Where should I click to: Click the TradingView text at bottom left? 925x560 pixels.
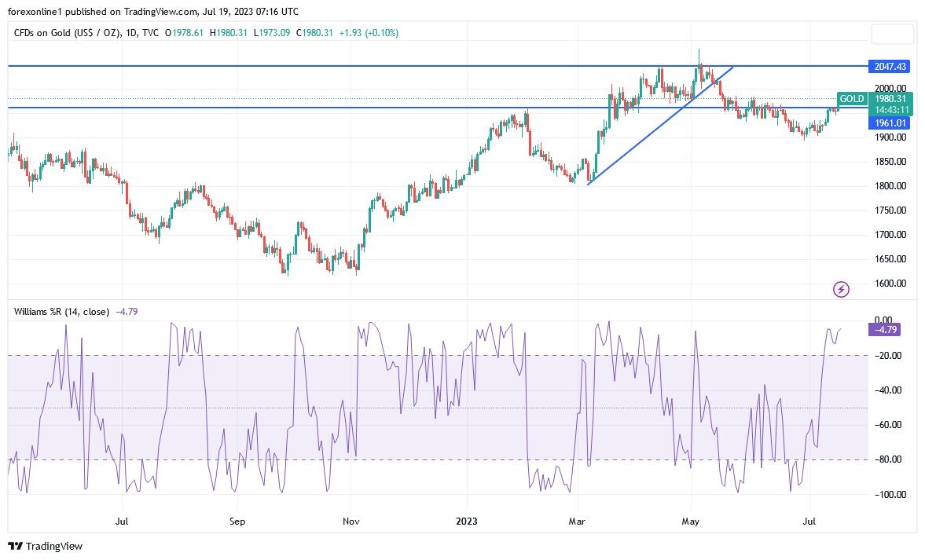coord(54,547)
